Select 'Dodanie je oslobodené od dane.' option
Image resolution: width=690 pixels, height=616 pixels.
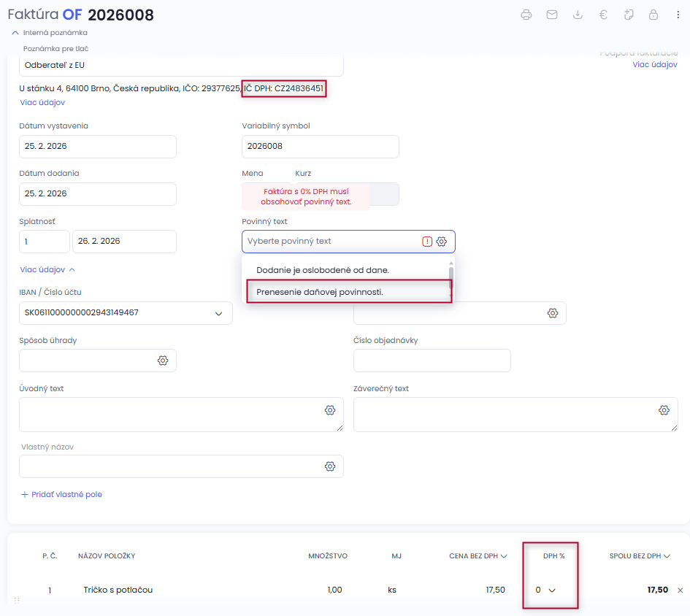(x=323, y=270)
